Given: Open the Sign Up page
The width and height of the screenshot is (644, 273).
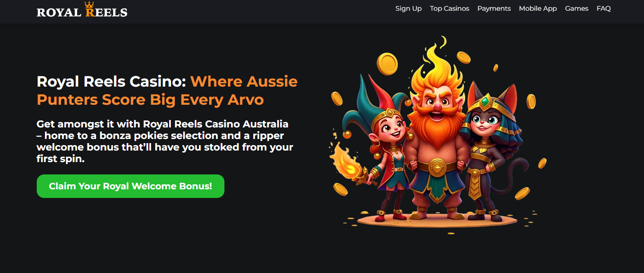Looking at the screenshot, I should [408, 9].
